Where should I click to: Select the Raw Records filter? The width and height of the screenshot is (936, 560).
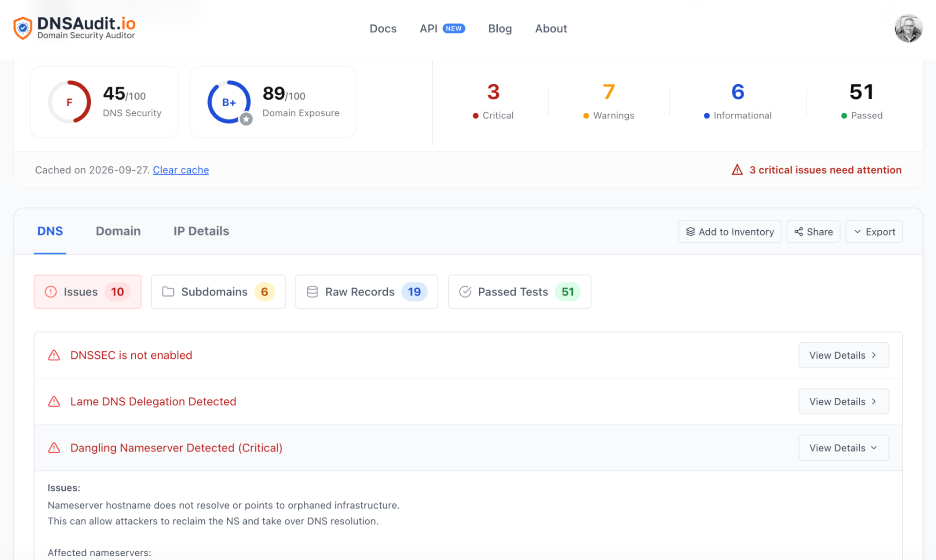[367, 292]
